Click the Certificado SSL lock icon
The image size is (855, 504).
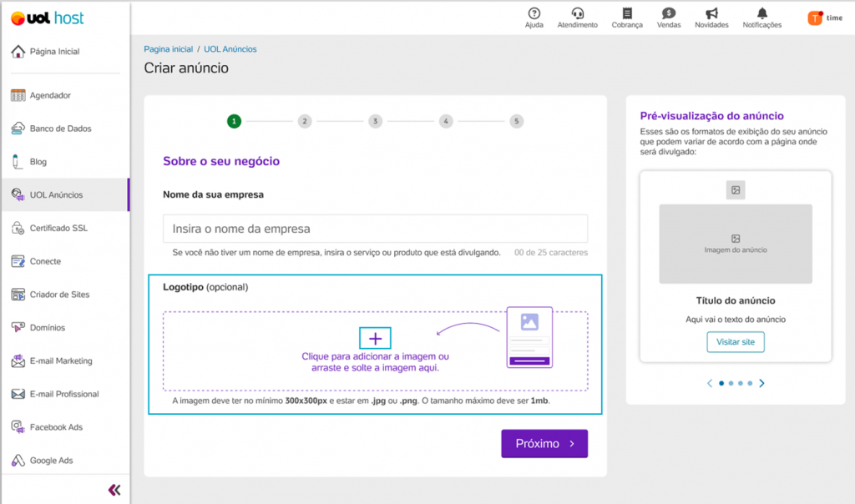18,229
